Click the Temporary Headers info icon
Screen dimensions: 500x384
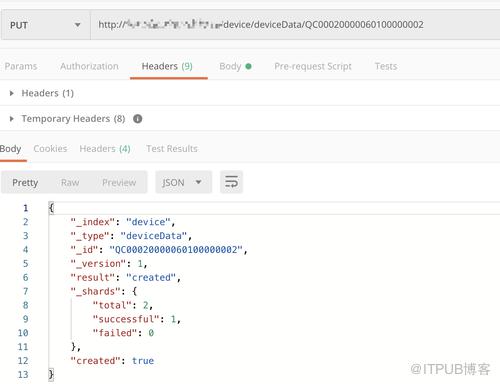coord(138,118)
